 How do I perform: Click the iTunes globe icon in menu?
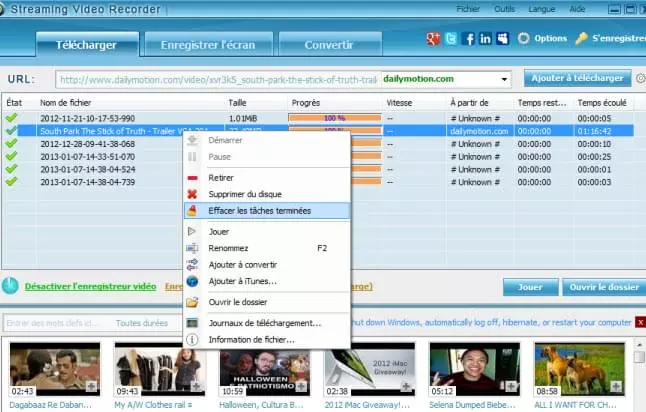click(192, 281)
